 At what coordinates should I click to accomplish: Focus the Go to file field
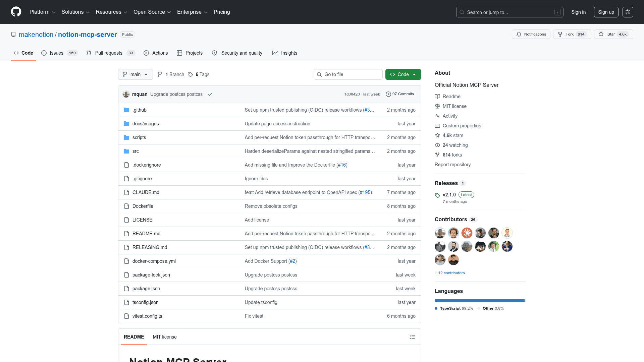(x=348, y=74)
